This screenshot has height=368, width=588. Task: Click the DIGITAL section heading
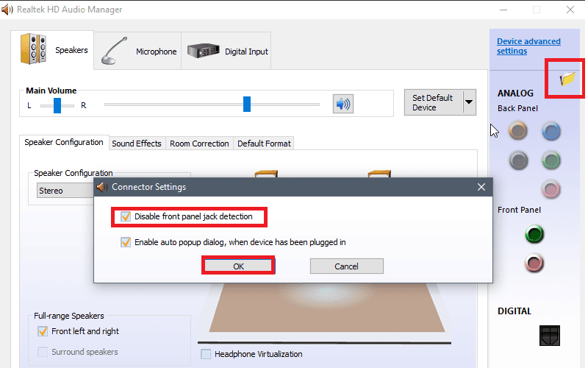coord(514,311)
